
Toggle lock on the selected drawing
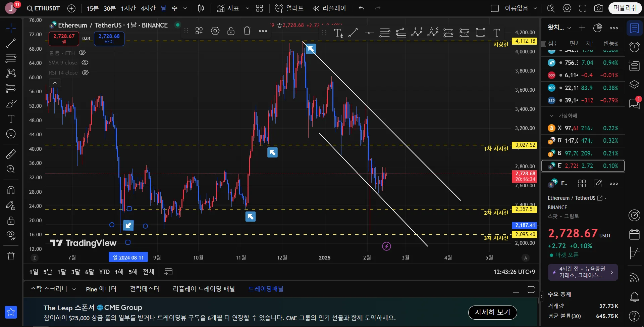click(231, 31)
